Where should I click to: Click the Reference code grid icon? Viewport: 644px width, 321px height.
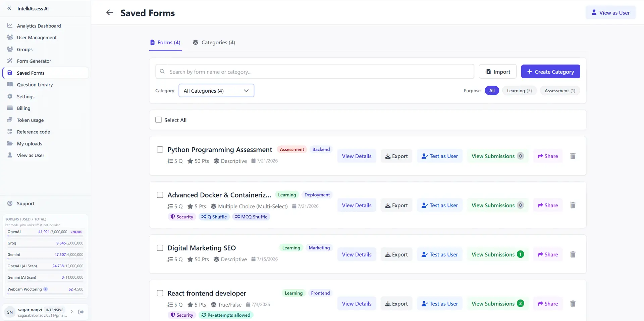(10, 132)
